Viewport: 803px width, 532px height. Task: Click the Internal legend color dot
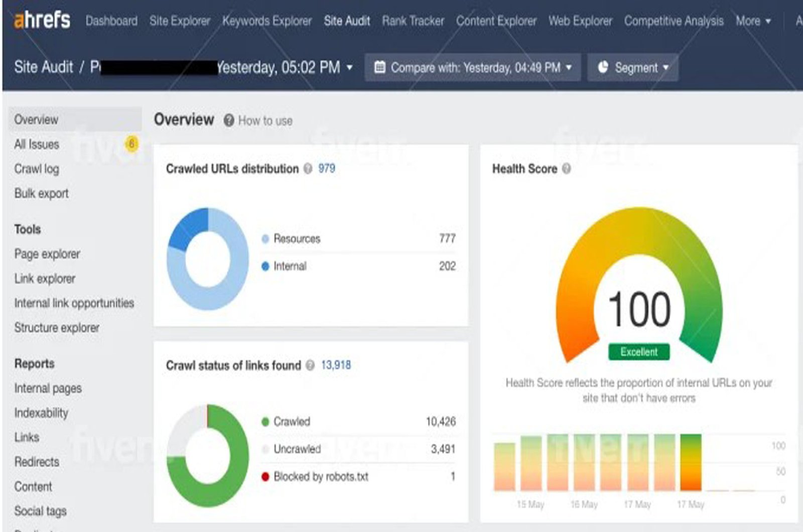pyautogui.click(x=265, y=266)
